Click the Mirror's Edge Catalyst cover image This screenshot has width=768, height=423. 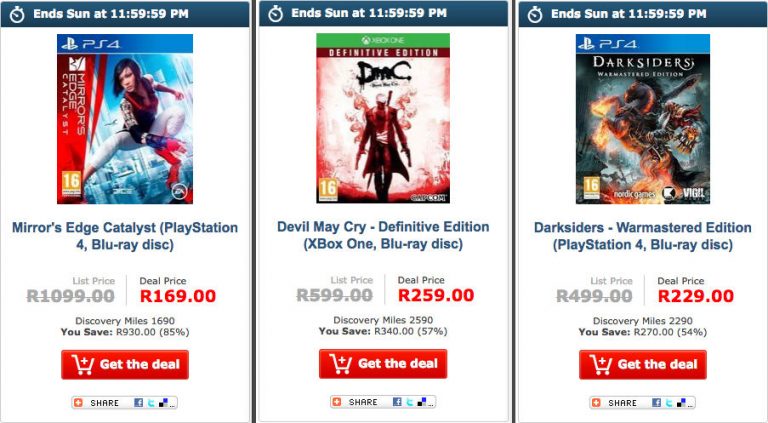click(x=125, y=119)
